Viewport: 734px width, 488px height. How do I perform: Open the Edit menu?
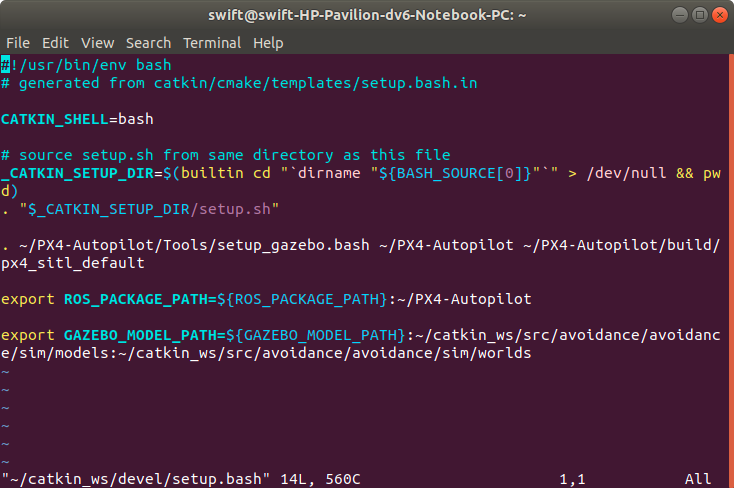55,43
